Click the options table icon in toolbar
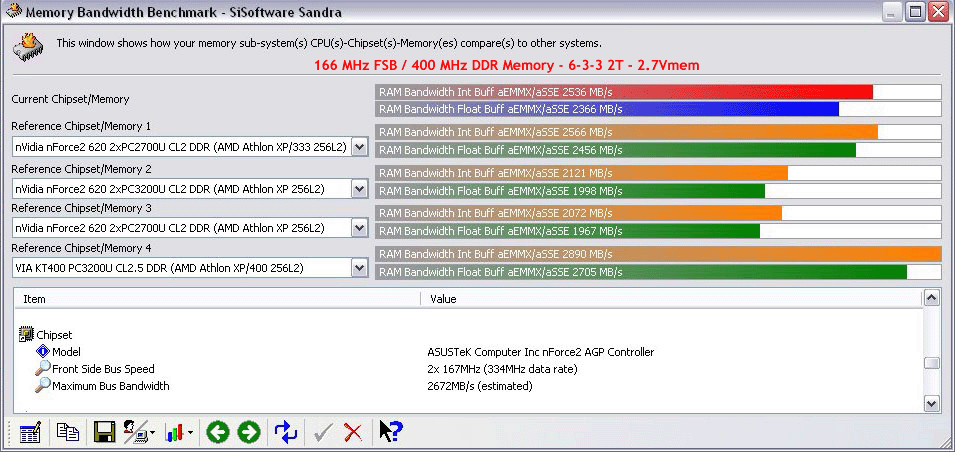Image resolution: width=955 pixels, height=452 pixels. pyautogui.click(x=30, y=432)
